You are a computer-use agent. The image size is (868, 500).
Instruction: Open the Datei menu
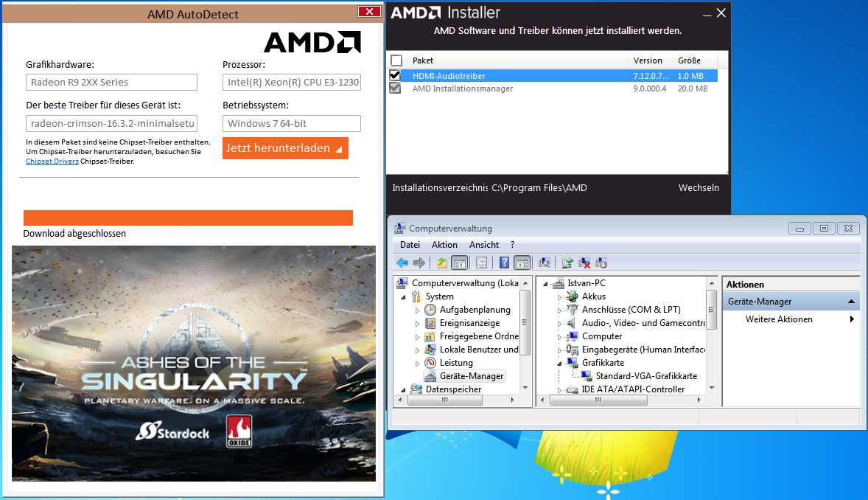[x=410, y=244]
